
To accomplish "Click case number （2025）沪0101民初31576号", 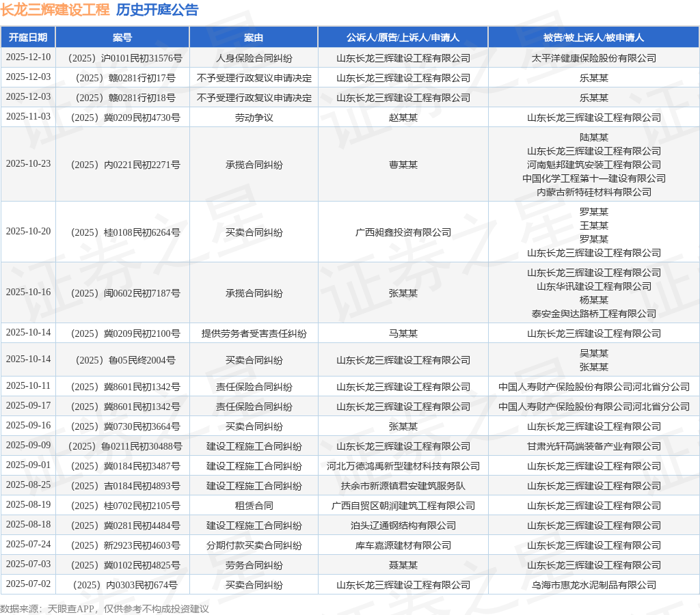I will click(x=122, y=58).
